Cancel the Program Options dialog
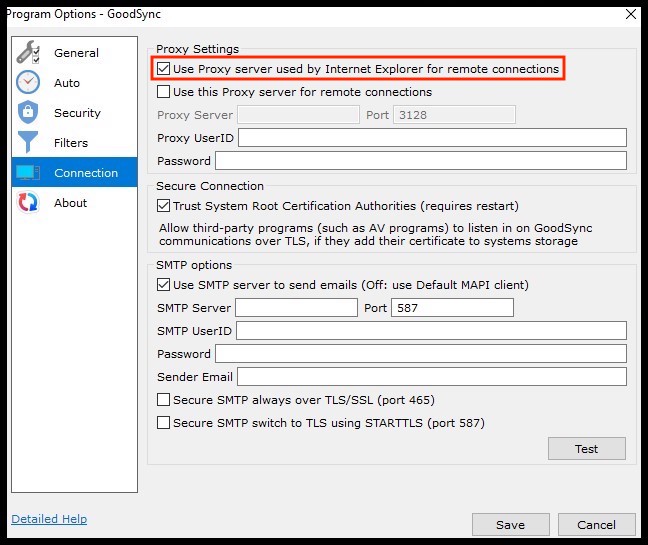 coord(596,524)
